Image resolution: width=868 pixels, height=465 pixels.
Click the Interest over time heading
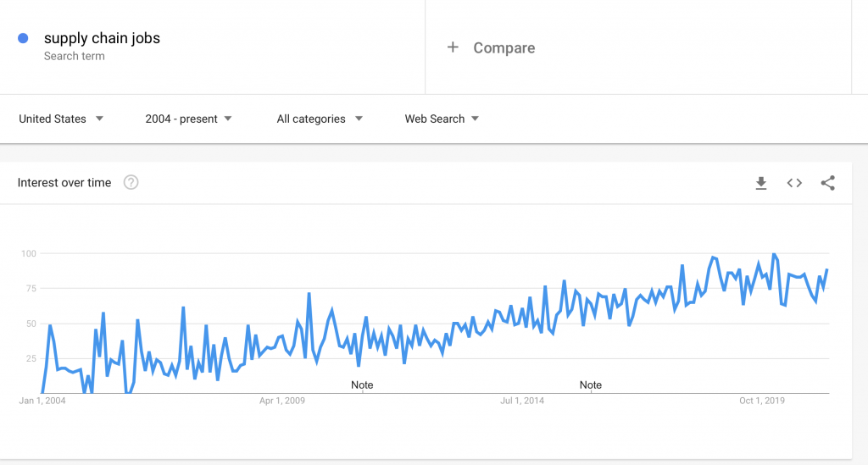tap(64, 182)
